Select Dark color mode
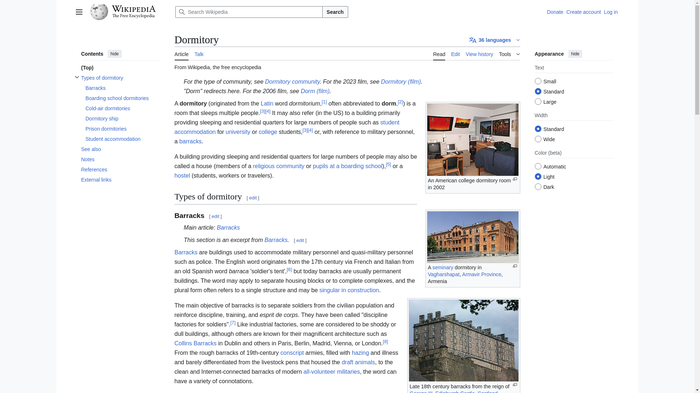 (x=538, y=187)
